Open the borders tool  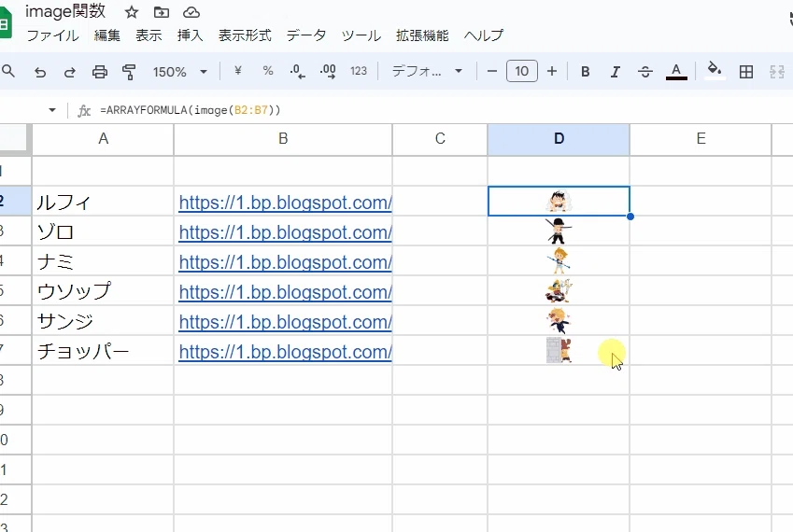(x=746, y=72)
